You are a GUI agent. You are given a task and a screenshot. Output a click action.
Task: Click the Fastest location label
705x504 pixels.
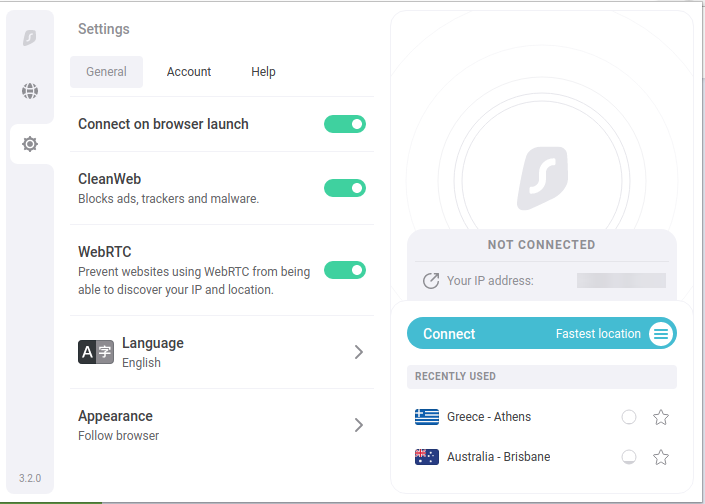coord(598,334)
